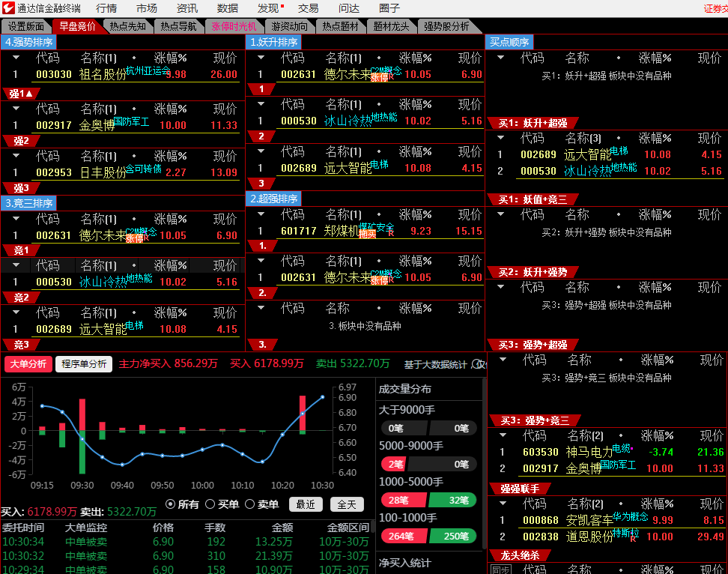Open the dropdown arrow above 000868 安凯客车
This screenshot has height=574, width=728.
point(503,504)
